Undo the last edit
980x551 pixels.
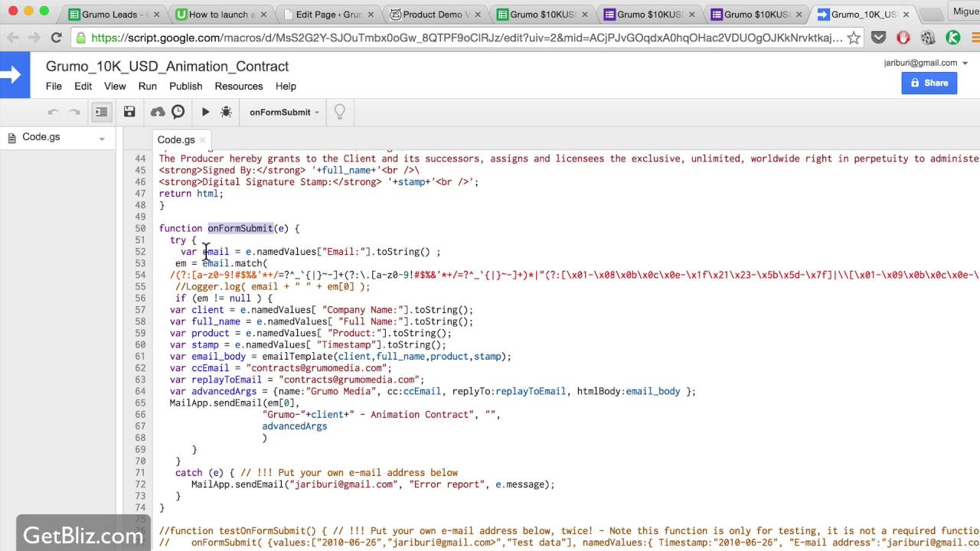(x=53, y=112)
